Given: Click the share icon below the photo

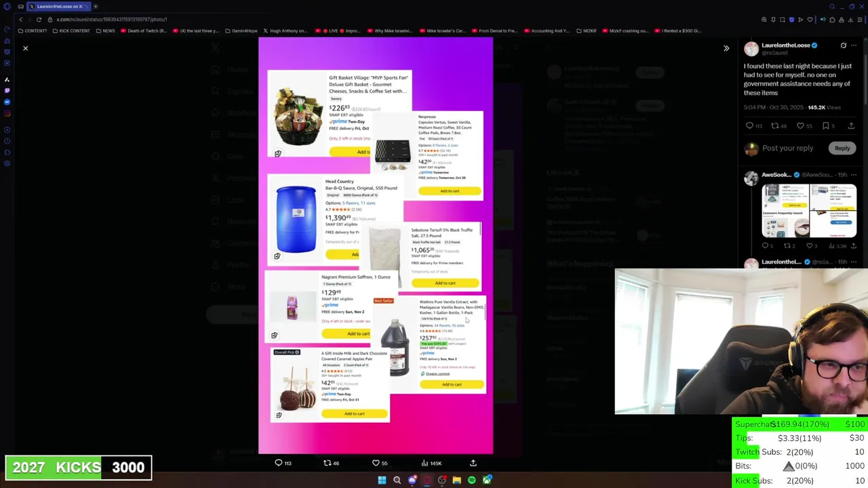Looking at the screenshot, I should tap(473, 463).
